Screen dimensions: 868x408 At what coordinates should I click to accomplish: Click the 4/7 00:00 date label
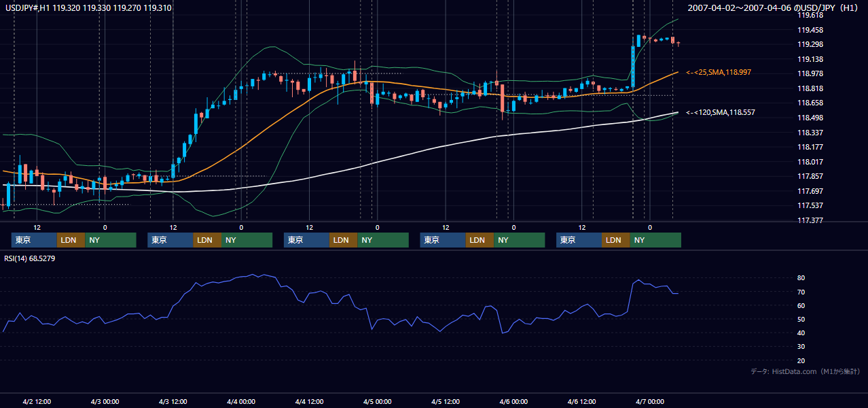coord(650,402)
